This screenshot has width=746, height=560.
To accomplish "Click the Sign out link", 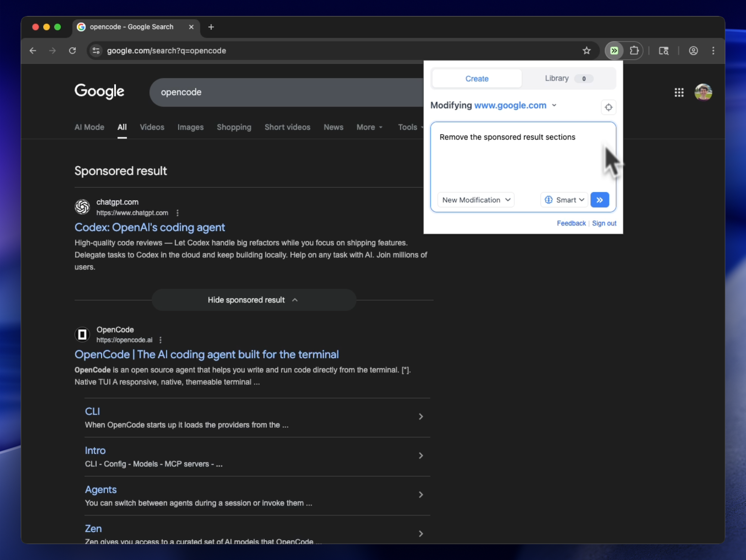I will 604,223.
